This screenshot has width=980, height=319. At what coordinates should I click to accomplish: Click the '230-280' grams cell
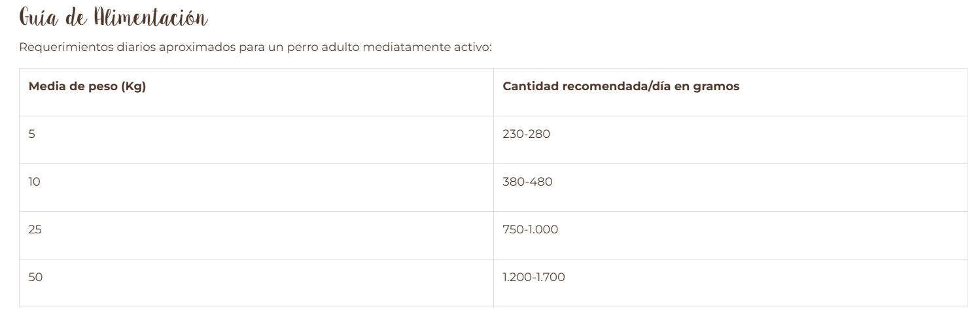pyautogui.click(x=527, y=134)
